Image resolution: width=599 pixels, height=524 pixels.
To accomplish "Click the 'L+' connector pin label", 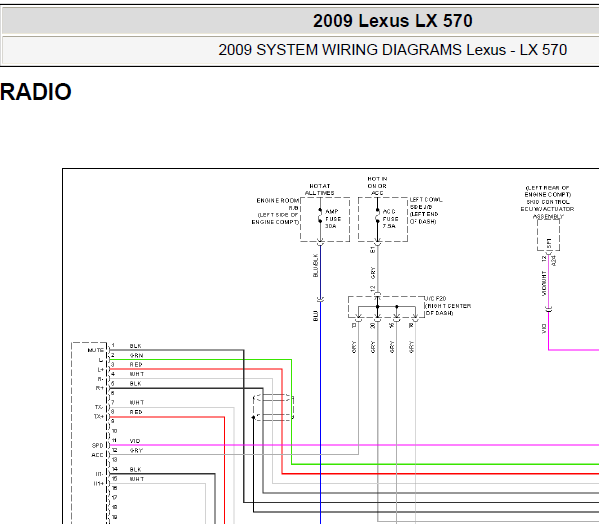I will pos(100,370).
